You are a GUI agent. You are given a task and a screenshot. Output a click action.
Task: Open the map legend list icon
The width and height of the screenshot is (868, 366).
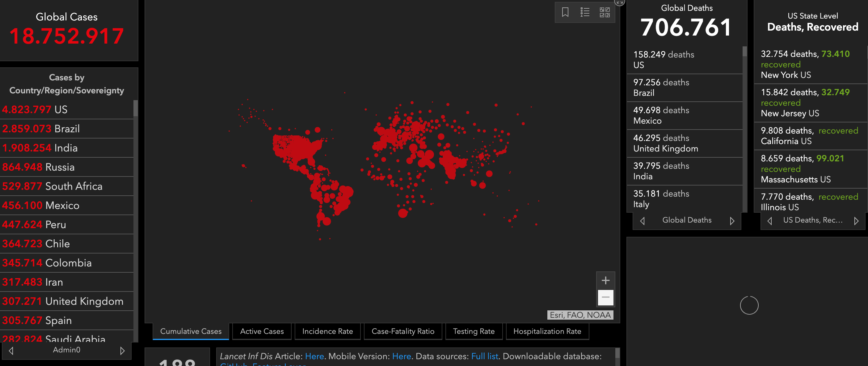(x=585, y=12)
